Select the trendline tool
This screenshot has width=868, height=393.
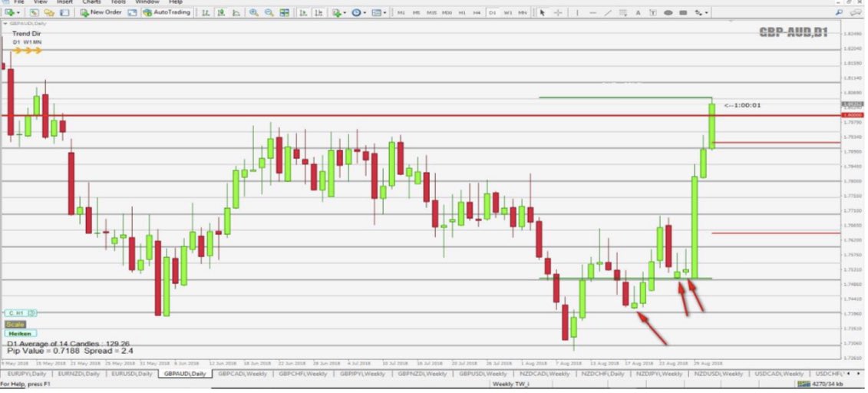coord(608,12)
